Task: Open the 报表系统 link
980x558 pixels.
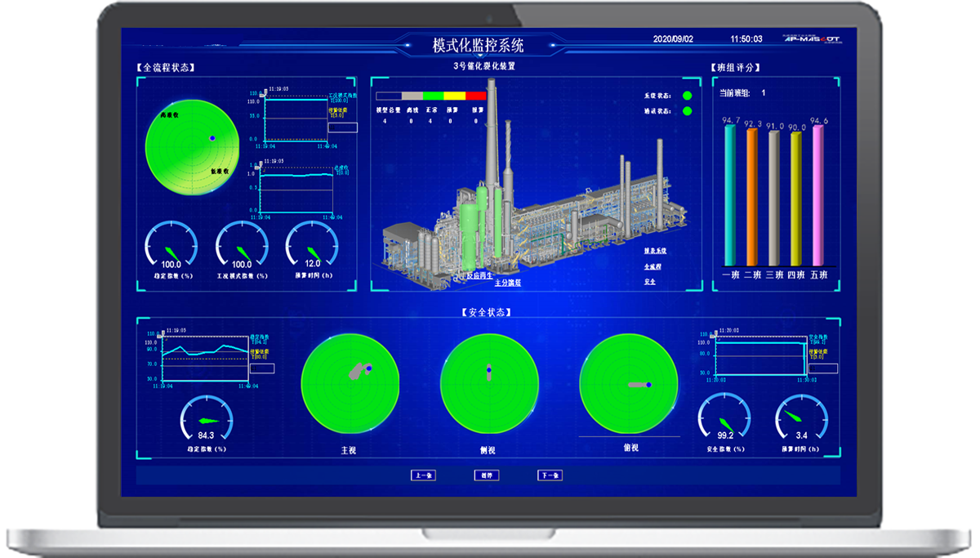Action: 656,251
